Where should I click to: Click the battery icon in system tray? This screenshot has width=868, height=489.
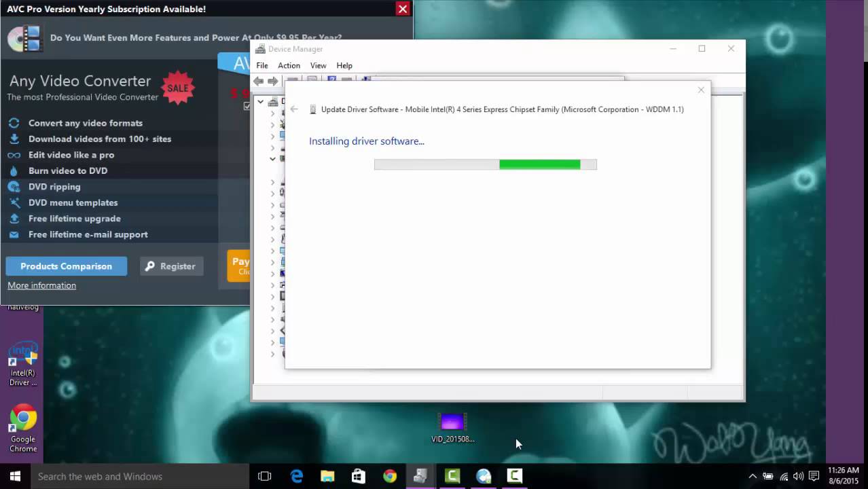[768, 476]
